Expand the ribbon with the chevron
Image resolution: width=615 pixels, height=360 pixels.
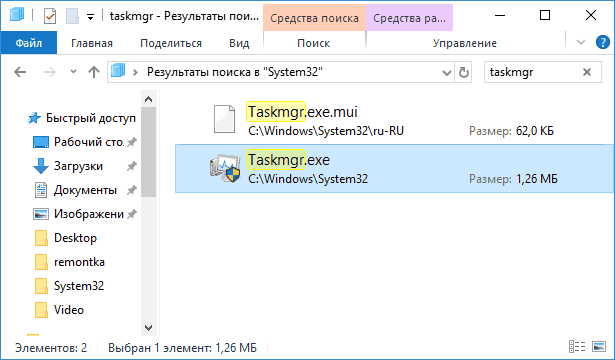tap(581, 42)
